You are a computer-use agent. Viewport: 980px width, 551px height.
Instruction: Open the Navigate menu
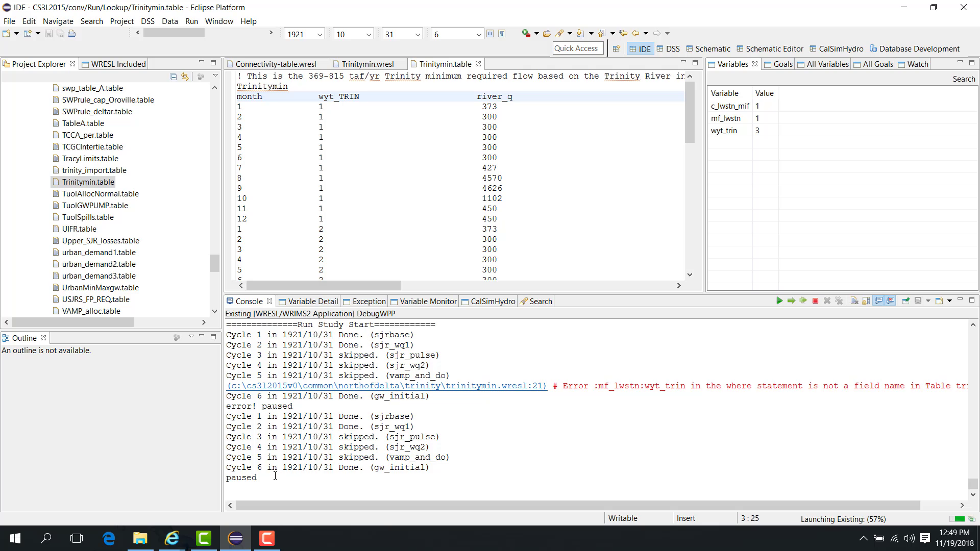tap(58, 21)
